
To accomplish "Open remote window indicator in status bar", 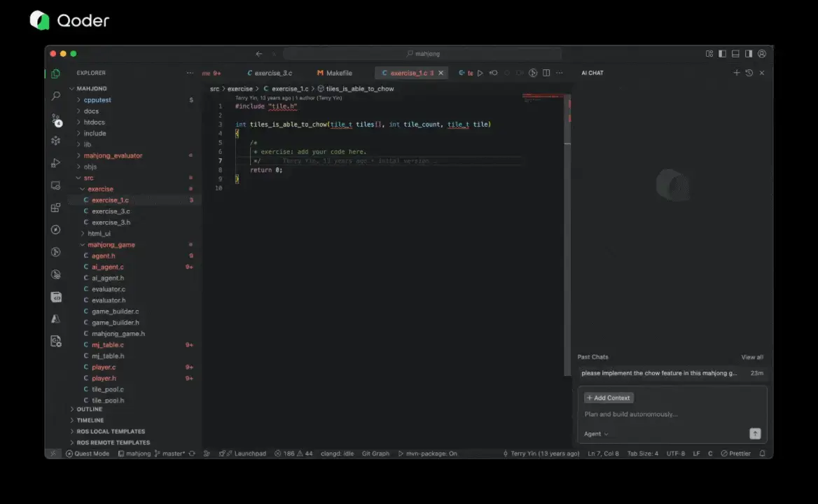I will coord(53,454).
